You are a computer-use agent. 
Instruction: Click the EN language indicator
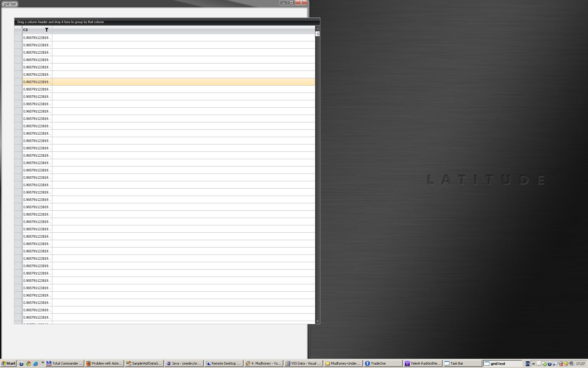pyautogui.click(x=527, y=364)
